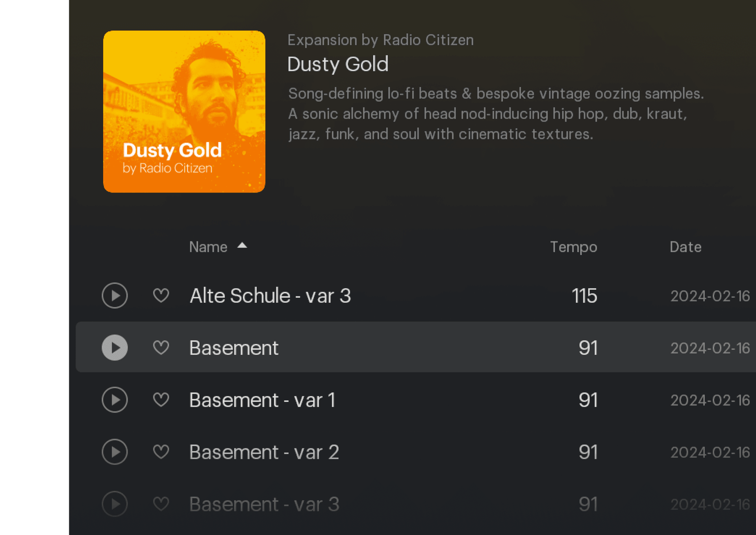The image size is (756, 535).
Task: Play the Basement - var 3 preset
Action: (115, 504)
